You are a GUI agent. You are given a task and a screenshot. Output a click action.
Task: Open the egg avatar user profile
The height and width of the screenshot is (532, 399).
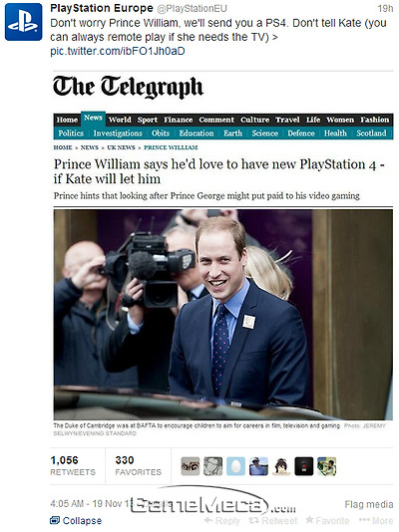pyautogui.click(x=235, y=466)
